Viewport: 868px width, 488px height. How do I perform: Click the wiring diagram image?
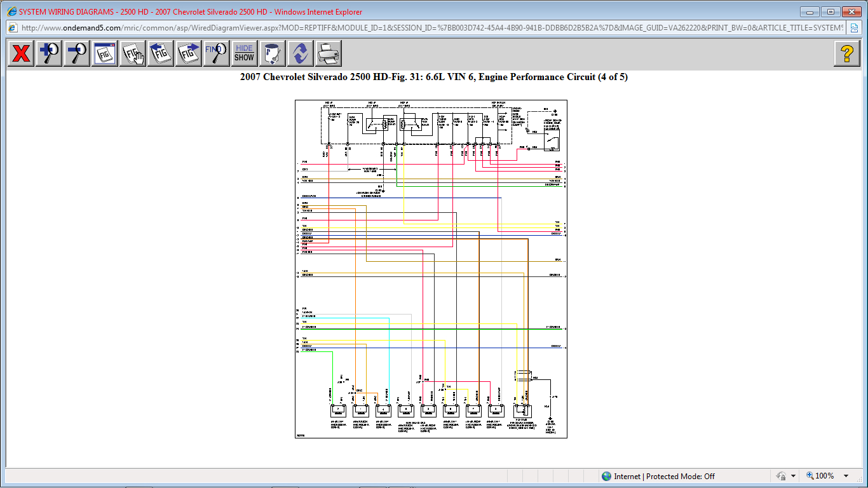click(431, 269)
